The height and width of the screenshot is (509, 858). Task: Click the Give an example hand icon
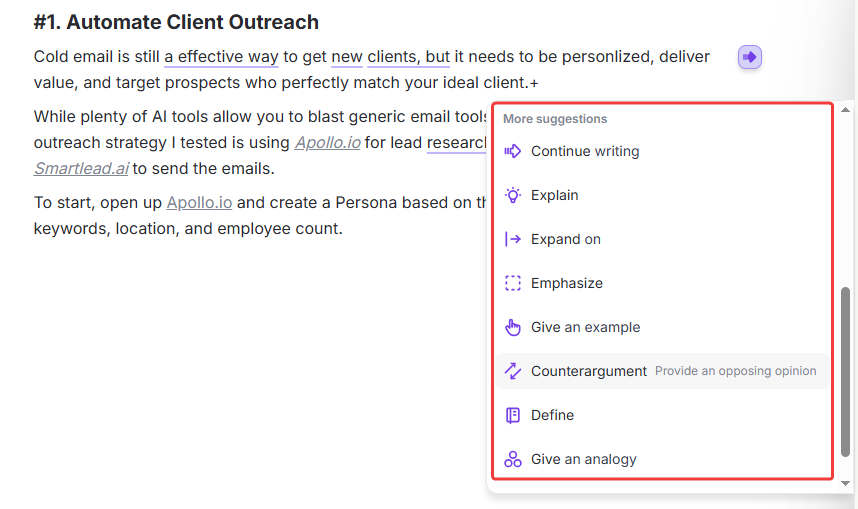point(513,327)
